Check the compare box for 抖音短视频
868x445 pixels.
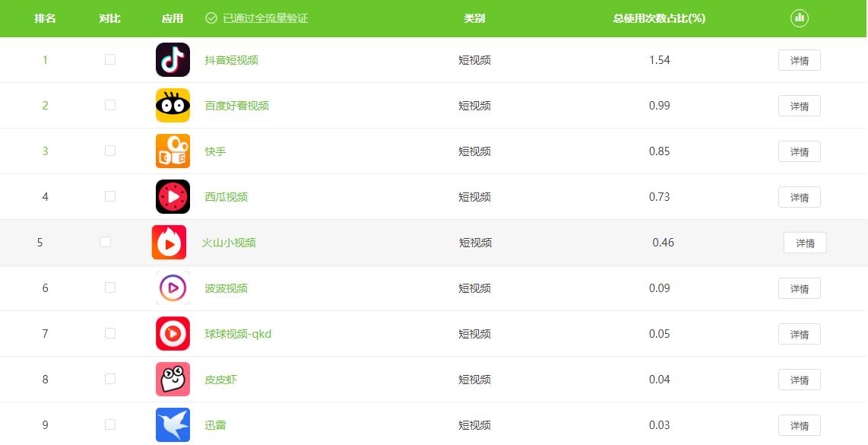pos(110,59)
